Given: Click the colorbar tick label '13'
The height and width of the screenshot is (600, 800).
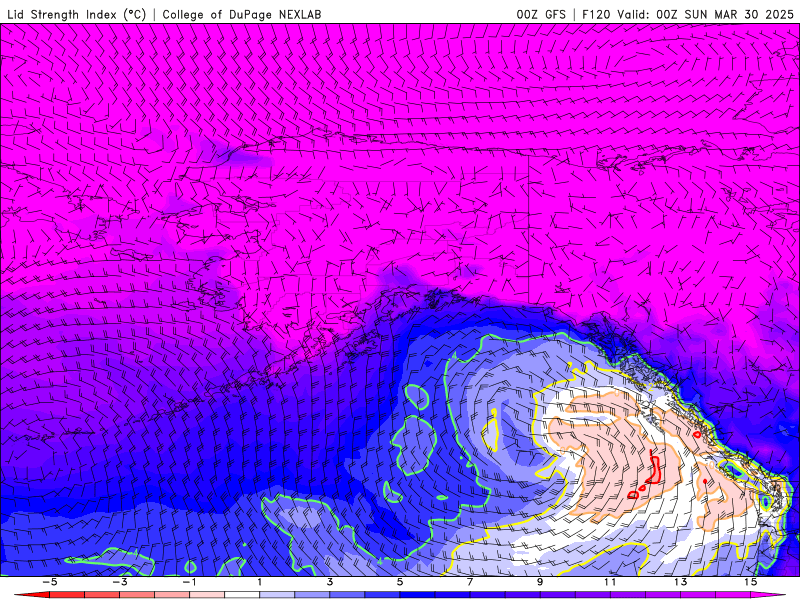Looking at the screenshot, I should click(x=680, y=582).
